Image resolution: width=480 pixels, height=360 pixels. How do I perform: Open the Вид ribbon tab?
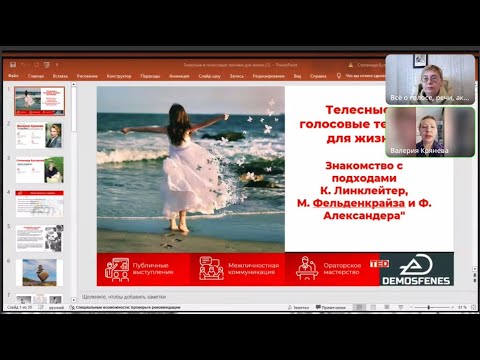coord(297,76)
